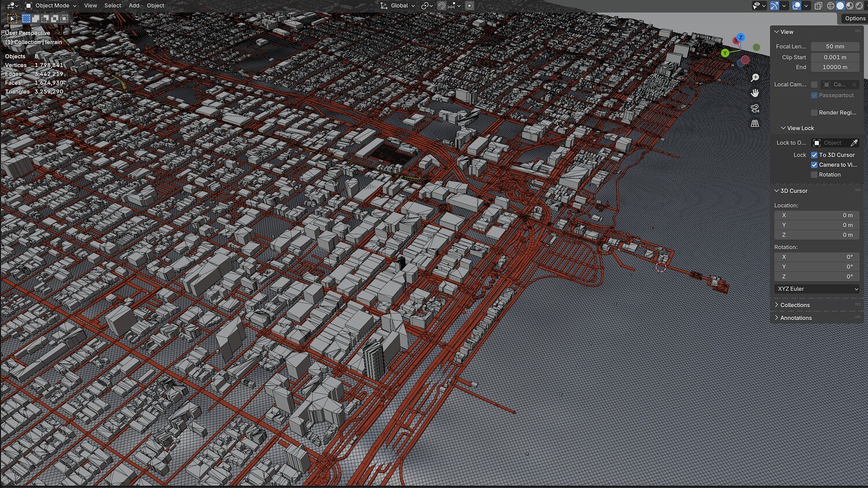
Task: Toggle the show gizmo icon
Action: [774, 6]
